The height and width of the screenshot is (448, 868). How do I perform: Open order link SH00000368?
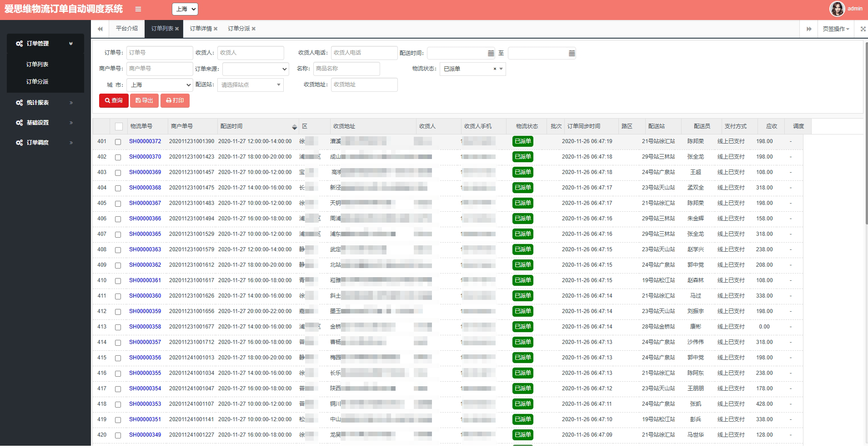click(145, 188)
